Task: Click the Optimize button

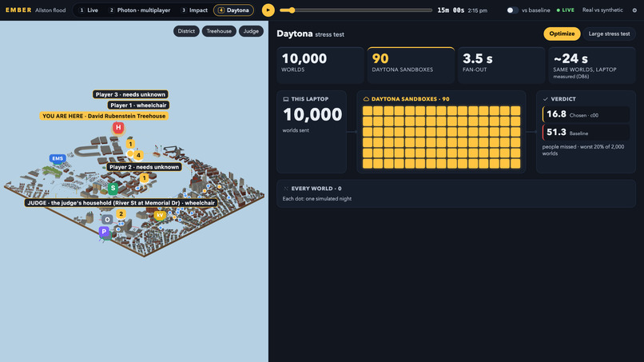Action: coord(562,34)
